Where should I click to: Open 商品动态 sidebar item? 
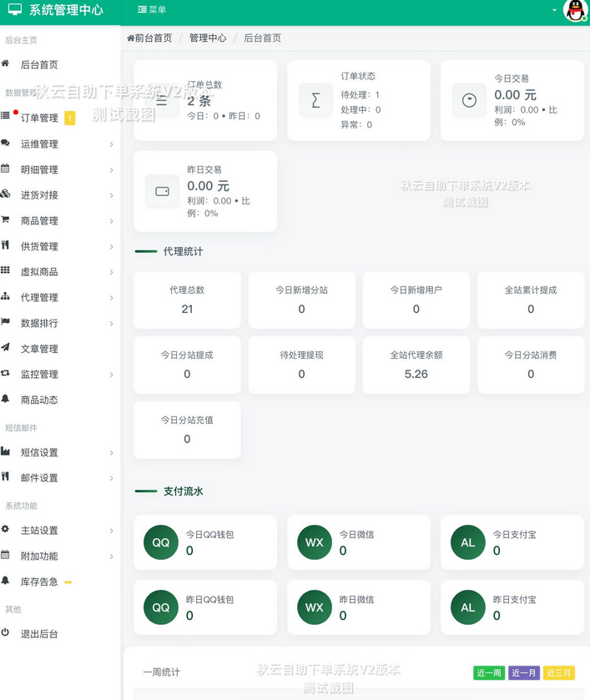(39, 400)
